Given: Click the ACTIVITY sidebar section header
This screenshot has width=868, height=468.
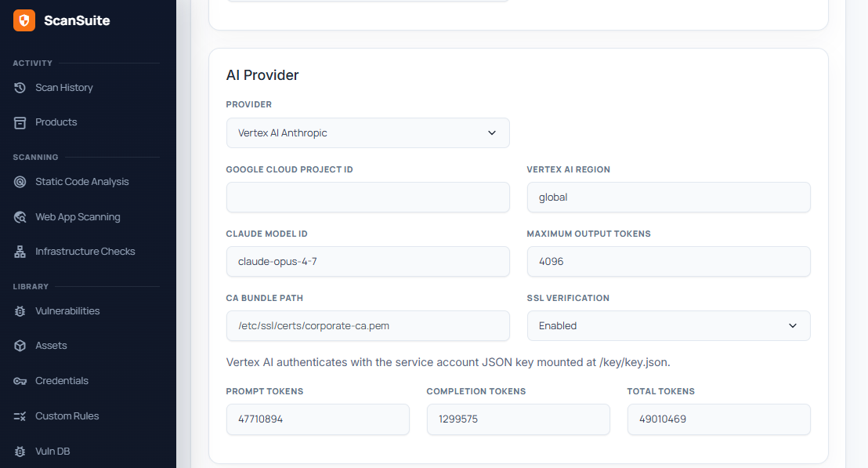Looking at the screenshot, I should tap(33, 63).
